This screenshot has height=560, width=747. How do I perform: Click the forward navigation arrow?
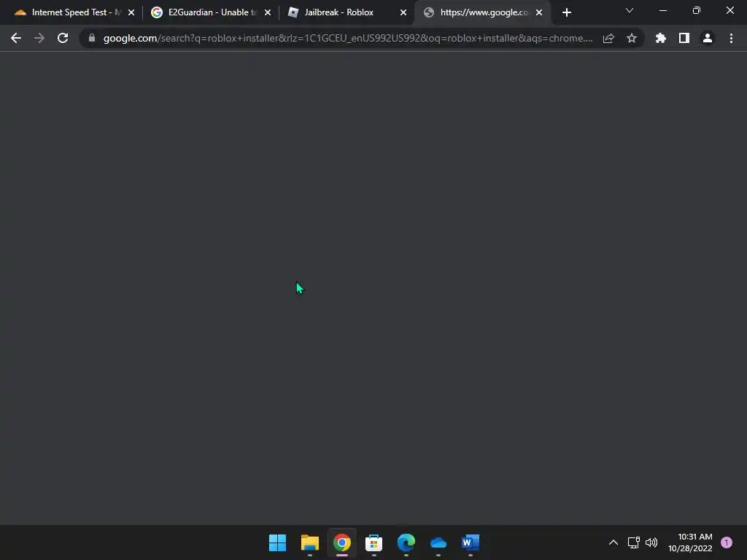click(39, 38)
